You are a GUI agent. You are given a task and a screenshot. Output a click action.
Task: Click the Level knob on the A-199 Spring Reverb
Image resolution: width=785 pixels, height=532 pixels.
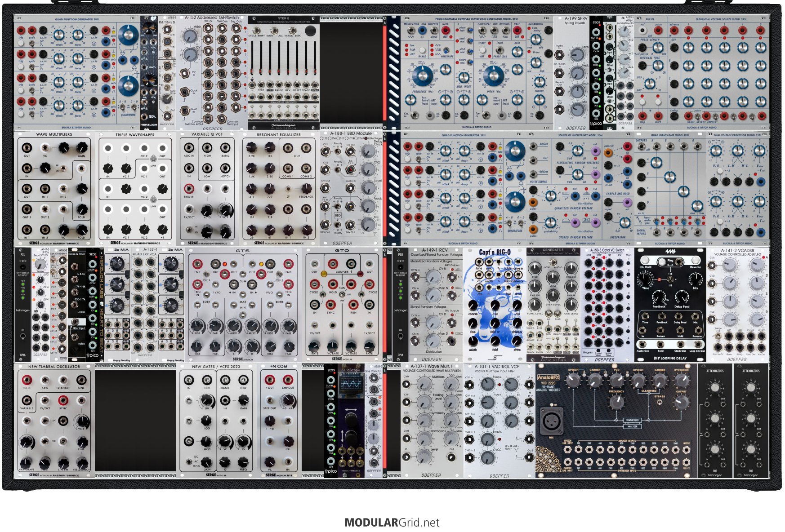click(577, 55)
